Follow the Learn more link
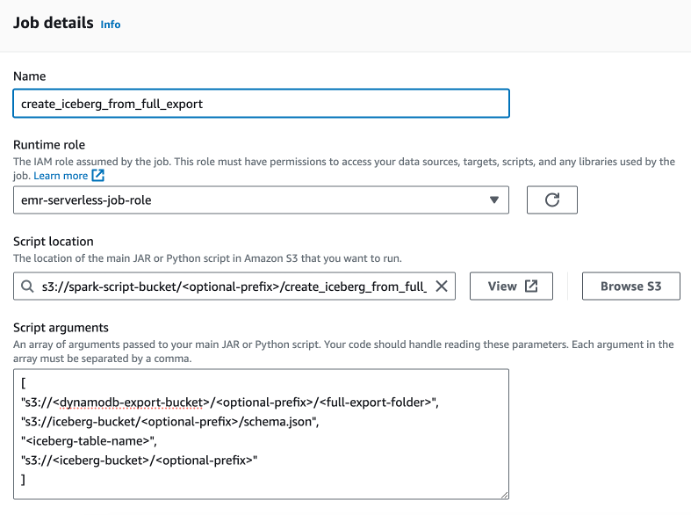 coord(61,175)
